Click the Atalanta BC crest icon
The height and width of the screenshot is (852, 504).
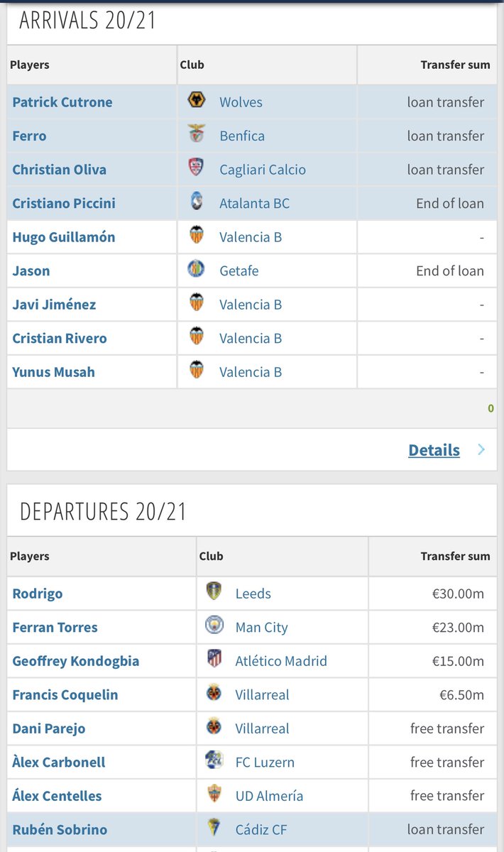click(x=197, y=201)
